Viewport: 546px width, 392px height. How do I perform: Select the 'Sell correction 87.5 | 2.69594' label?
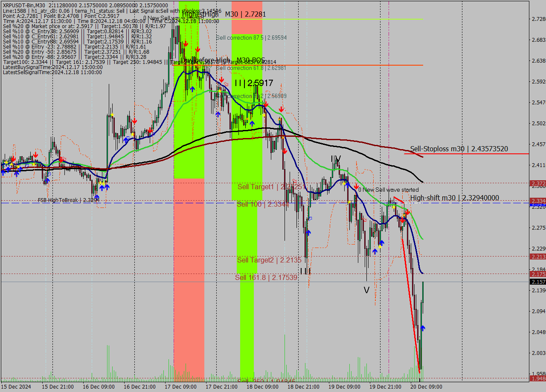tap(251, 37)
